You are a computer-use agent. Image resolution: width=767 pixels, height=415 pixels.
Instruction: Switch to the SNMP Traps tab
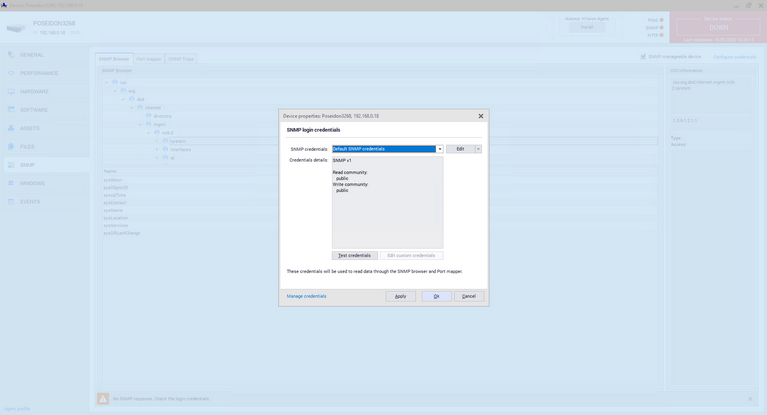[181, 59]
